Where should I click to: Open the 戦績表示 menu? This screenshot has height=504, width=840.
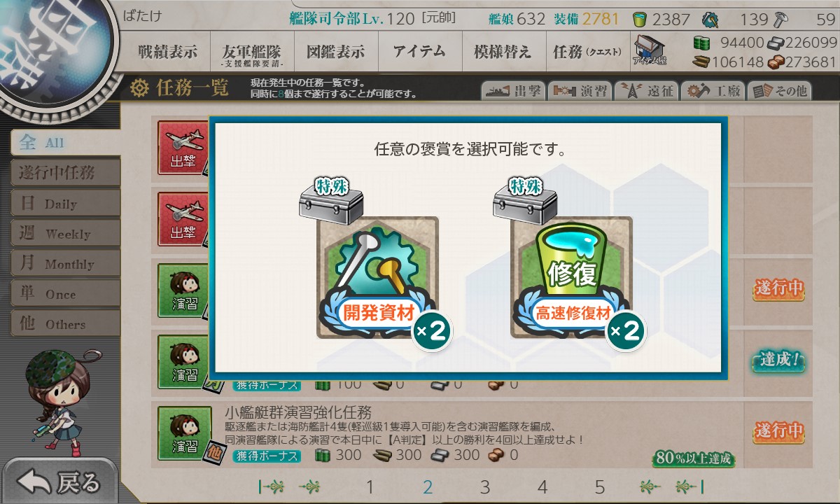tap(167, 51)
